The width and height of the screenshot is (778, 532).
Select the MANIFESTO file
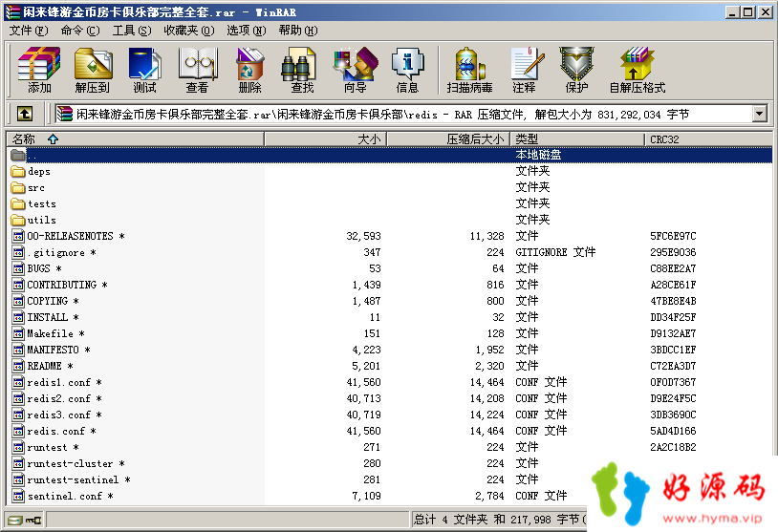[x=53, y=350]
